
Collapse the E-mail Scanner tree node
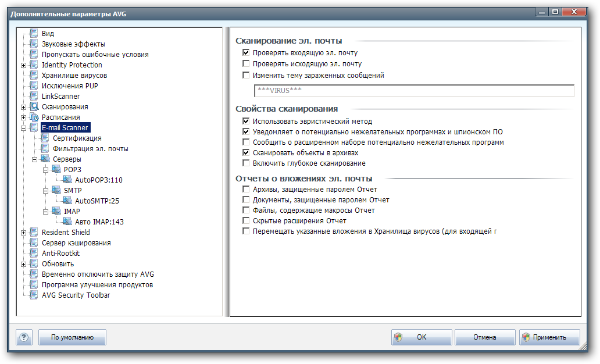[24, 128]
